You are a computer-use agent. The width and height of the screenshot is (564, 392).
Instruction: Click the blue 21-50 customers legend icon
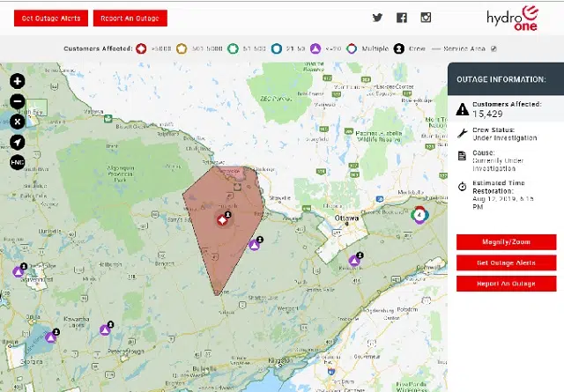(276, 48)
